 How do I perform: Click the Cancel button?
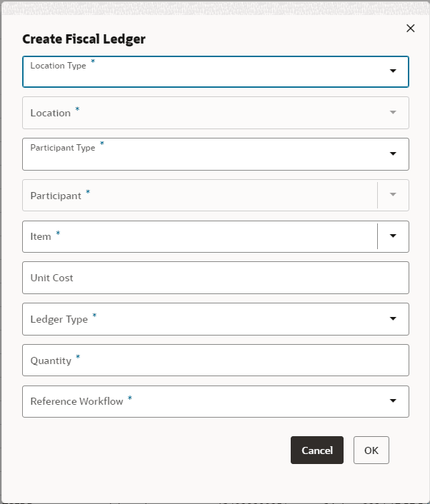[317, 450]
